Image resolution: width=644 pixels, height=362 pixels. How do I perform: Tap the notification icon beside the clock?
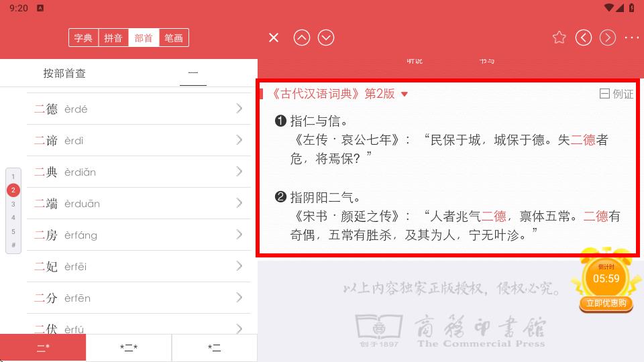pyautogui.click(x=40, y=8)
